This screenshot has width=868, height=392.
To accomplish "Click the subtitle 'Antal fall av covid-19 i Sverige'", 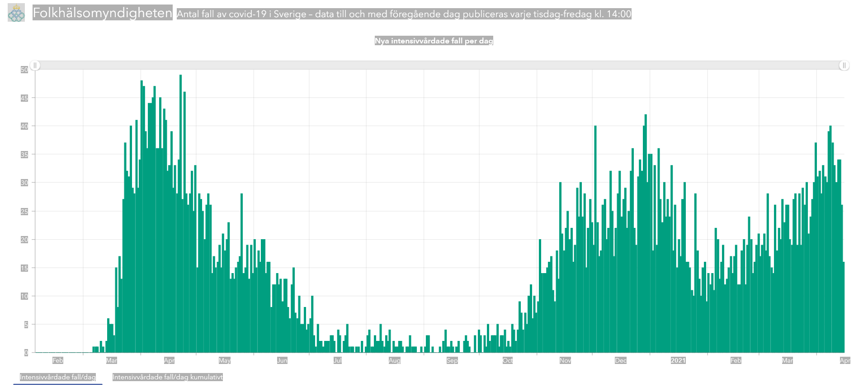I will pos(404,14).
